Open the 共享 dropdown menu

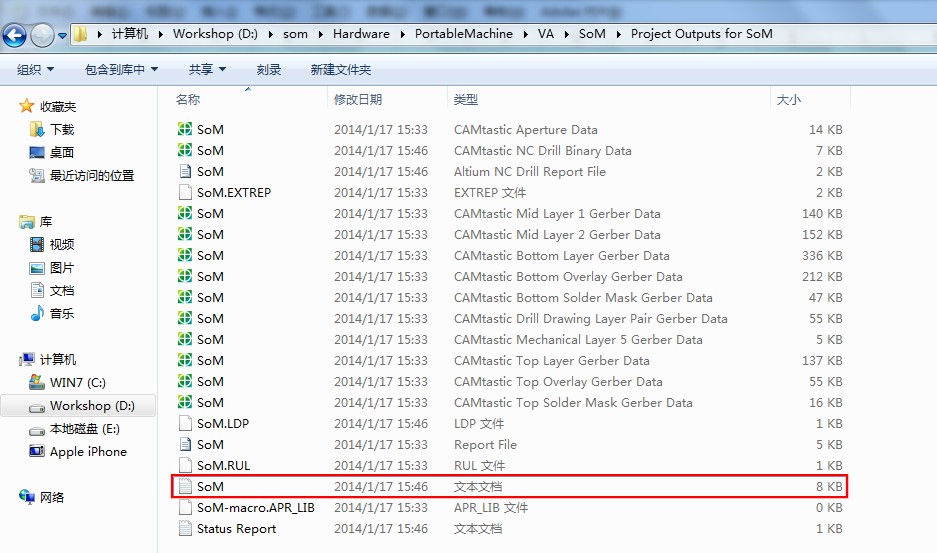click(x=207, y=69)
